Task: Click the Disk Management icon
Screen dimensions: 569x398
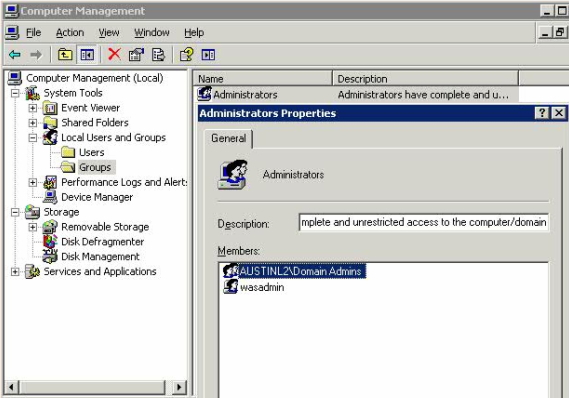Action: point(50,256)
